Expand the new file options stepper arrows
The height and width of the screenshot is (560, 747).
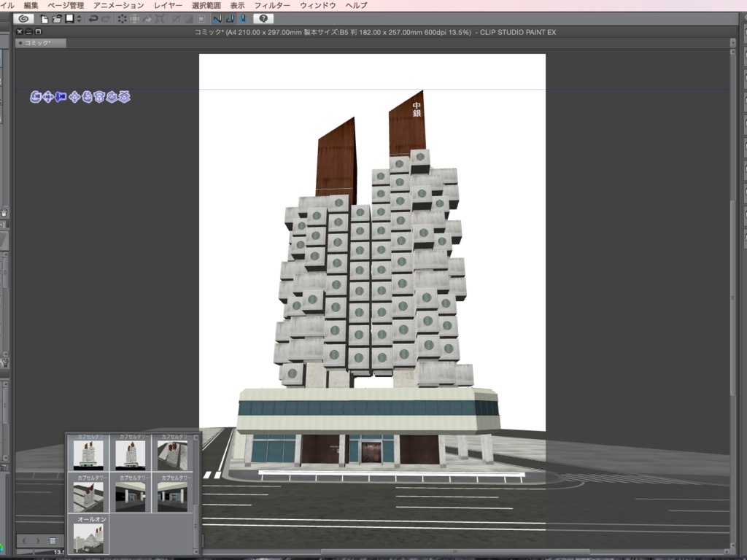pos(79,18)
